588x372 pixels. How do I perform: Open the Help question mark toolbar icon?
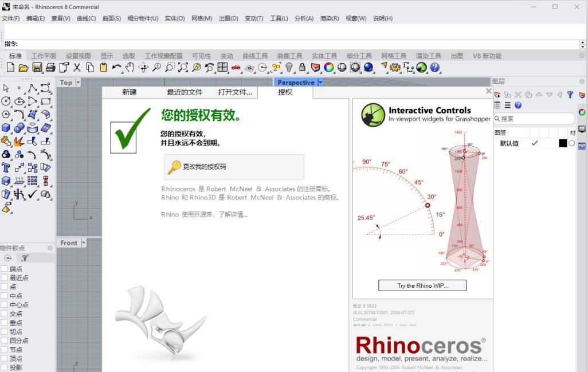coord(434,68)
